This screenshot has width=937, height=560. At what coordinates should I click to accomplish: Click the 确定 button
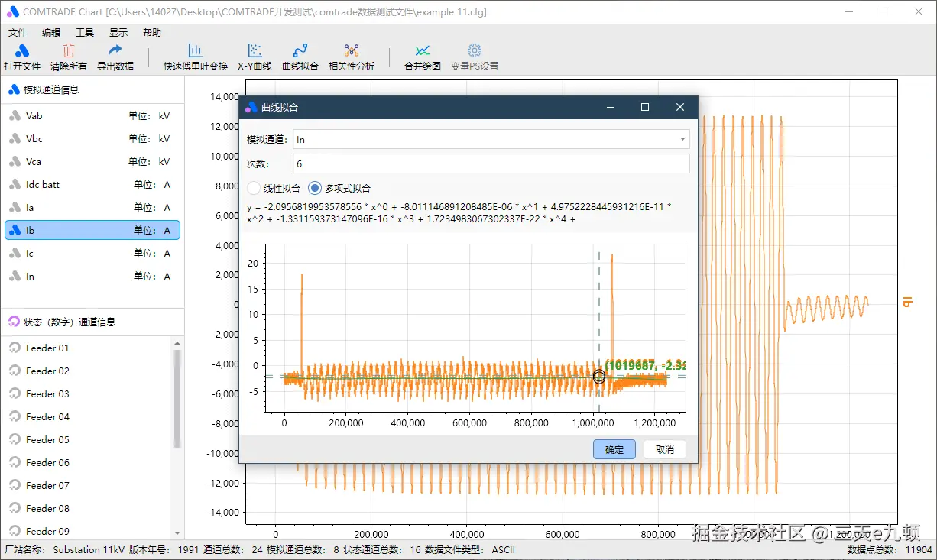614,449
